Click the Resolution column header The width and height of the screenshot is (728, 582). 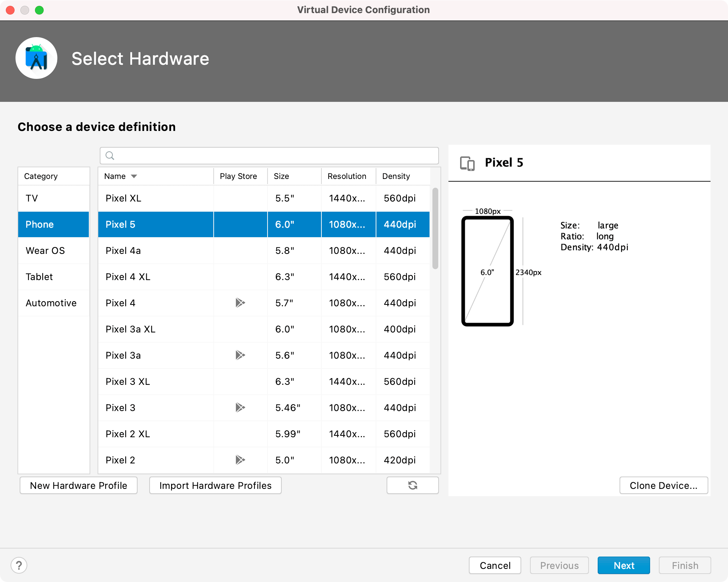347,176
